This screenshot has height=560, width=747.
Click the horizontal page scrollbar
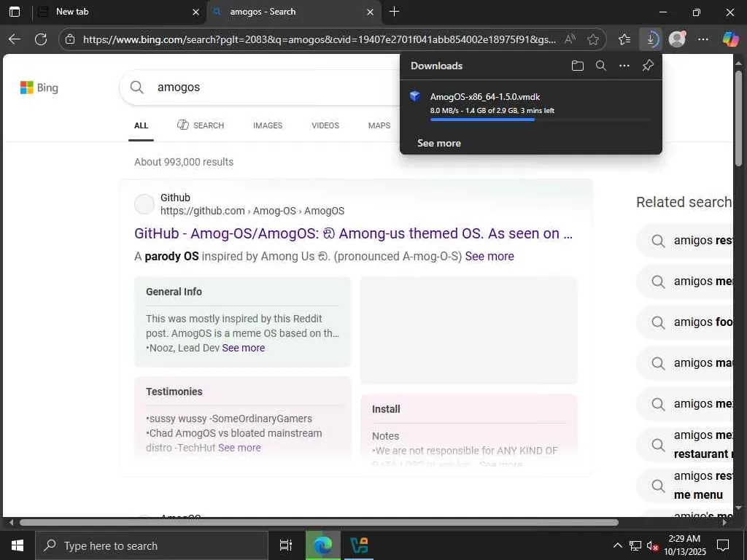319,522
